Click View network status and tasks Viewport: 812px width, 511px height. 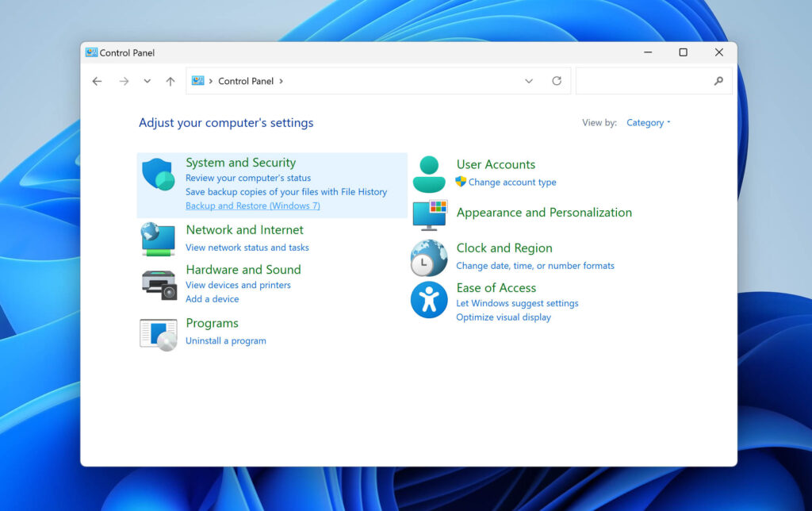(247, 248)
